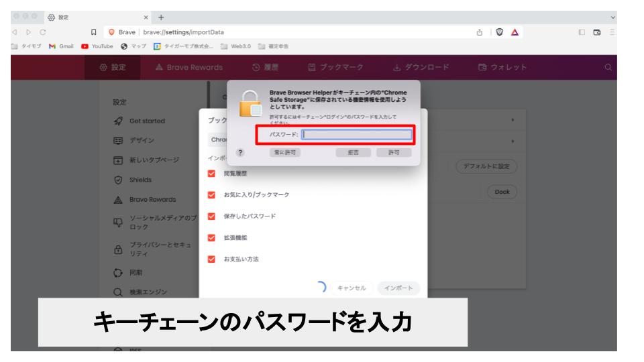
Task: Open the タイガーモブ株式会社 bookmark
Action: (184, 46)
